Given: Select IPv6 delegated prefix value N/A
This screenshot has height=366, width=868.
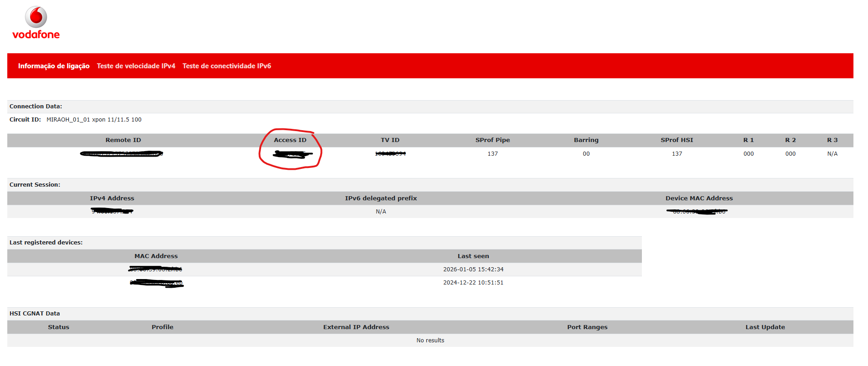Looking at the screenshot, I should tap(381, 212).
